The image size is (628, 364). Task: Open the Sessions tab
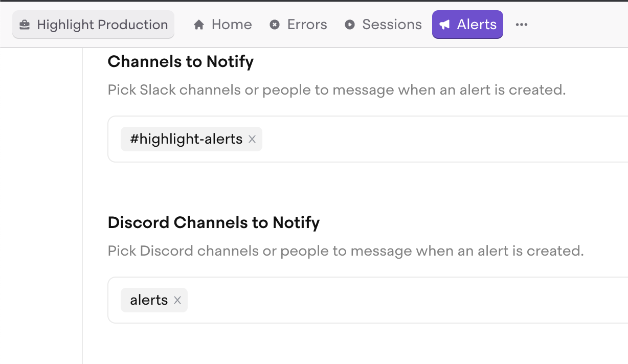click(x=392, y=25)
